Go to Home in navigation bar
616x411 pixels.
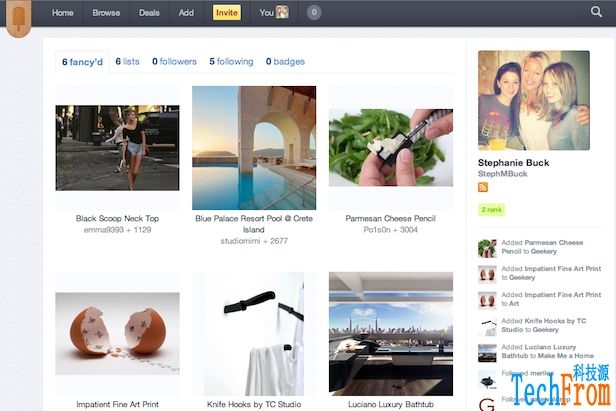(x=63, y=13)
